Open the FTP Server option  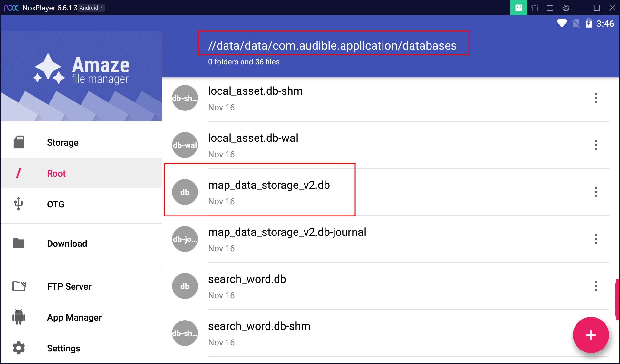[x=81, y=286]
